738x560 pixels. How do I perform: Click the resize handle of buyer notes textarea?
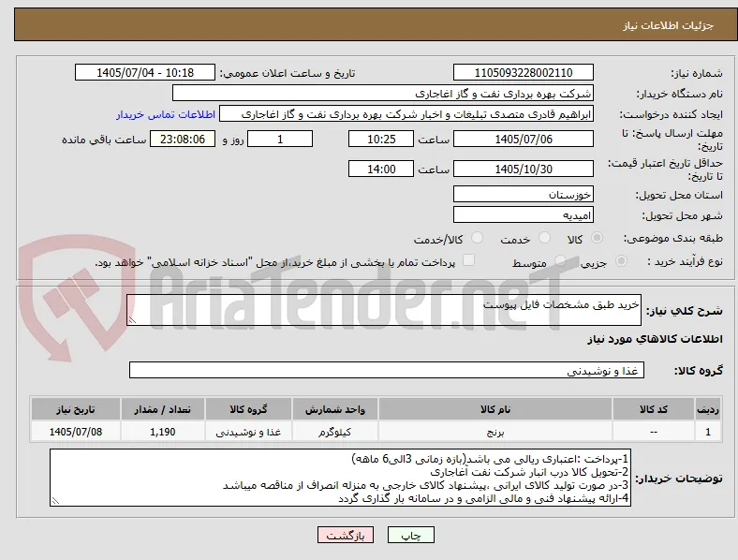55,501
